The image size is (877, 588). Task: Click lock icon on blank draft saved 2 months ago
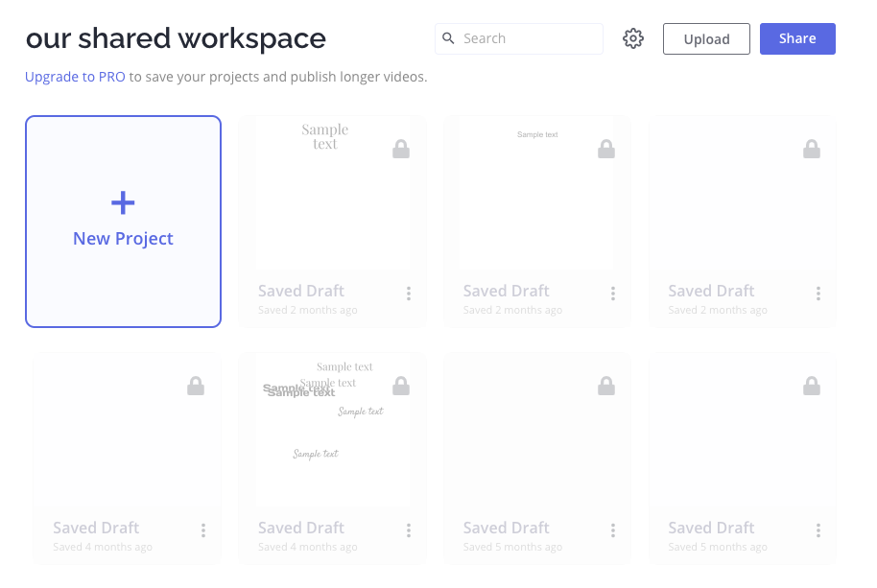(812, 149)
